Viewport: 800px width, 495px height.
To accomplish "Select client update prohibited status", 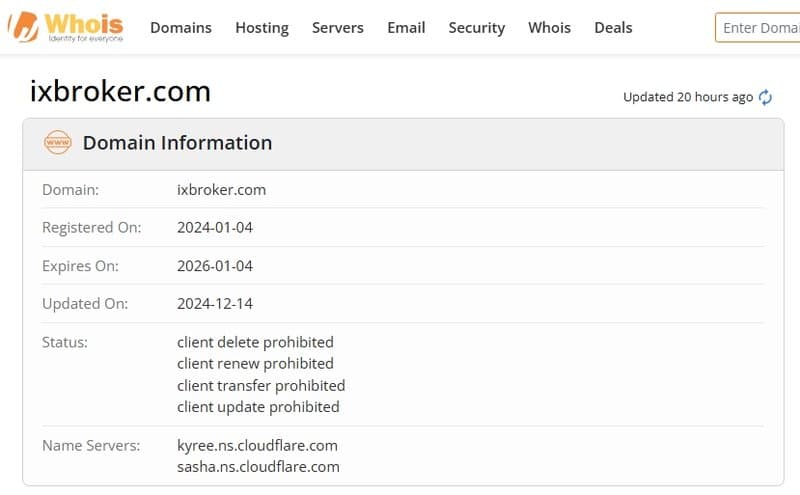I will [x=258, y=407].
